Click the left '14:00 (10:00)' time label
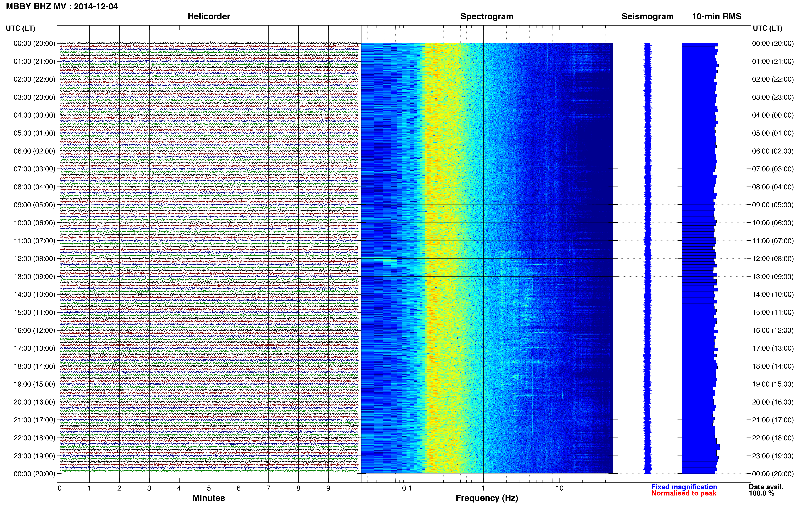This screenshot has width=812, height=508. pos(34,294)
